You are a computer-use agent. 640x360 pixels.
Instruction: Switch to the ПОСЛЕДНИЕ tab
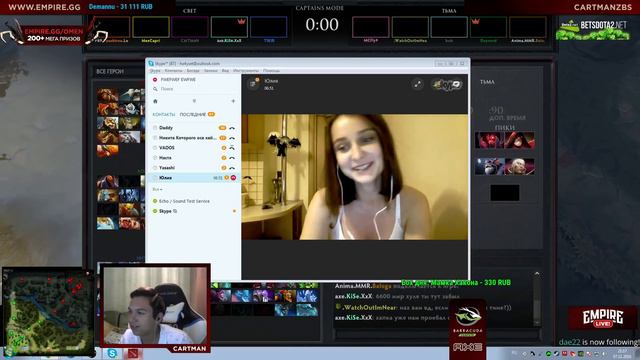point(193,115)
